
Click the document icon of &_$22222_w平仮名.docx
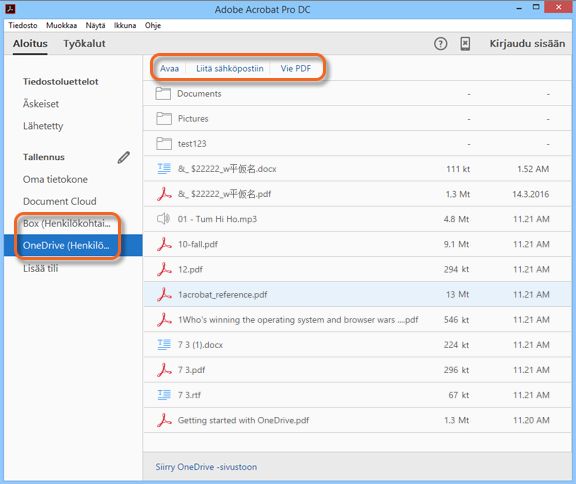pyautogui.click(x=164, y=169)
